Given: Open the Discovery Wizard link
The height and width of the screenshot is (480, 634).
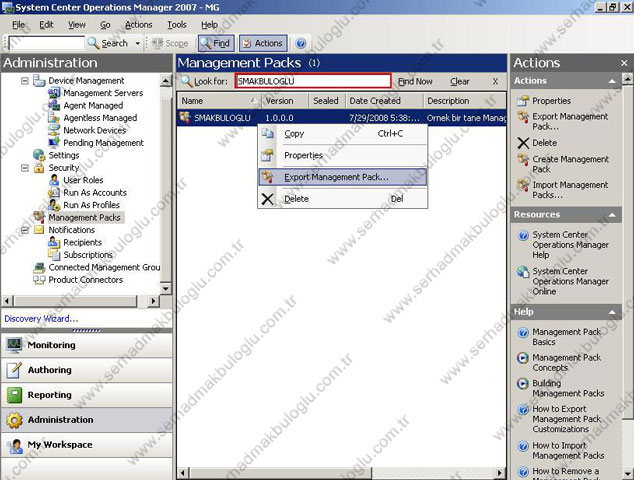Looking at the screenshot, I should [x=41, y=319].
